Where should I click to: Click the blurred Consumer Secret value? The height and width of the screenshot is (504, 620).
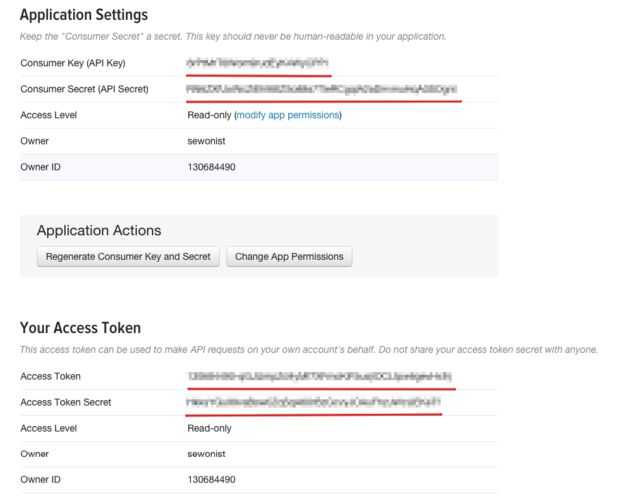(322, 89)
